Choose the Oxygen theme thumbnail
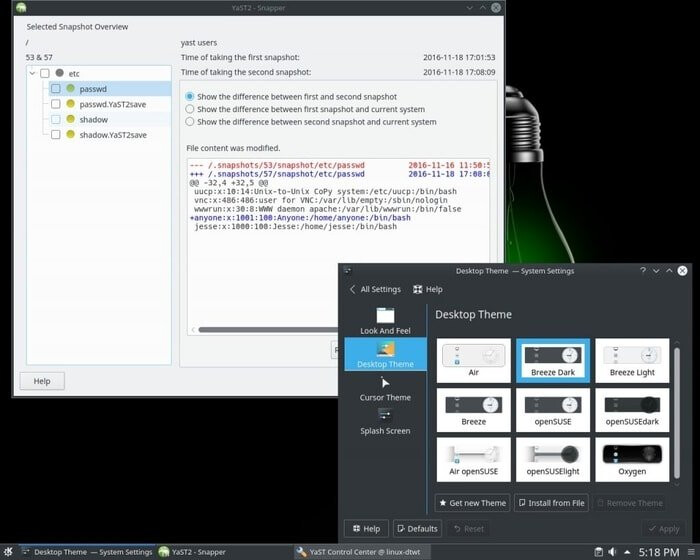Screen dimensions: 700x560 click(x=632, y=459)
